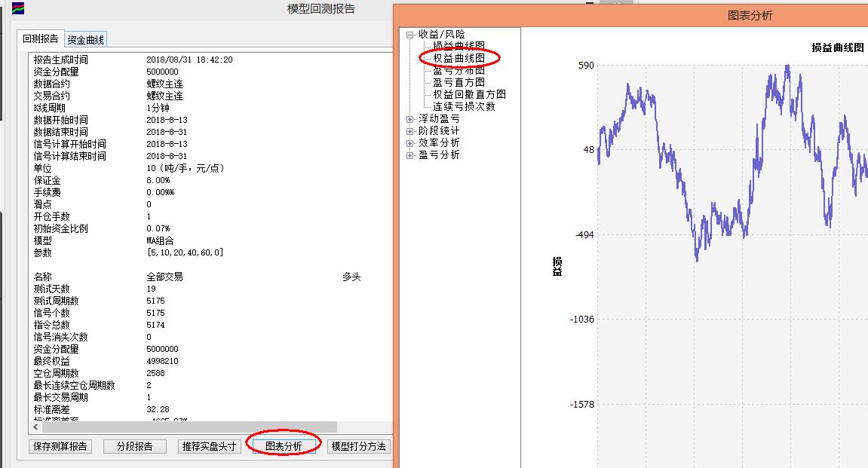Select 损益曲线图 in the chart tree
Screen dimensions: 868x468
point(459,47)
